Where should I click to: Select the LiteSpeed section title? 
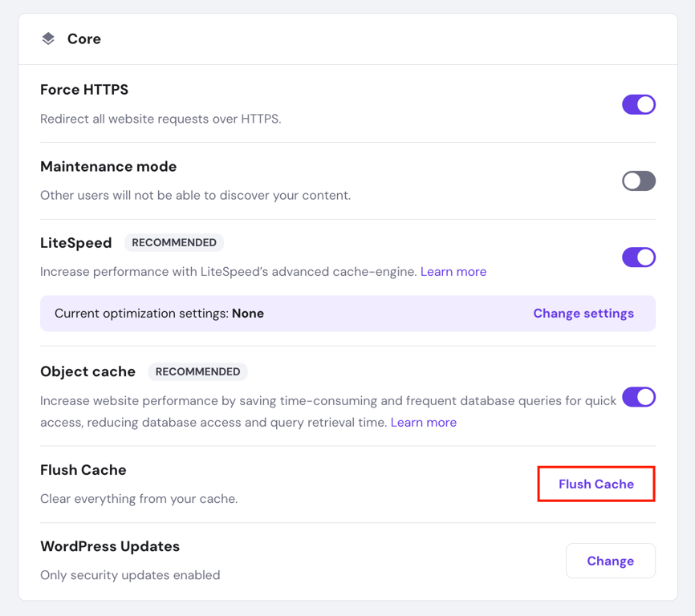[x=75, y=242]
